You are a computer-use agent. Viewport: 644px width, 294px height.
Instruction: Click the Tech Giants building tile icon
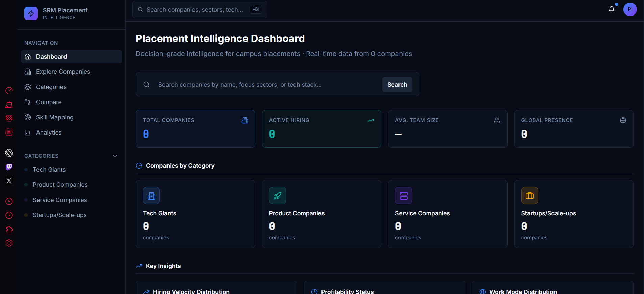point(151,196)
